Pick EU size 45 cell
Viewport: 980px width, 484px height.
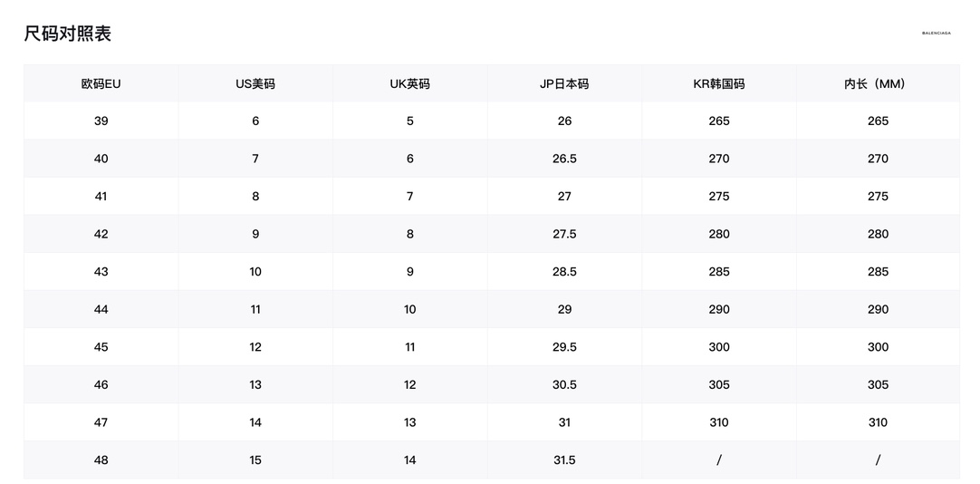tap(101, 347)
